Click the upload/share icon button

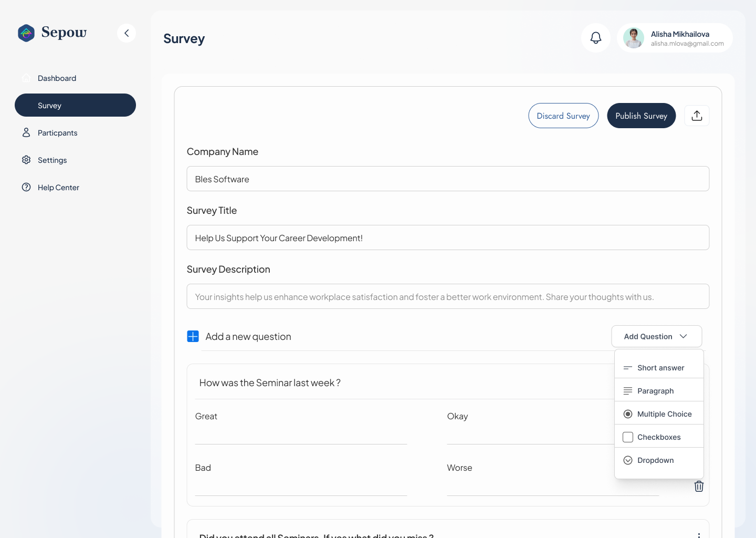(x=697, y=116)
